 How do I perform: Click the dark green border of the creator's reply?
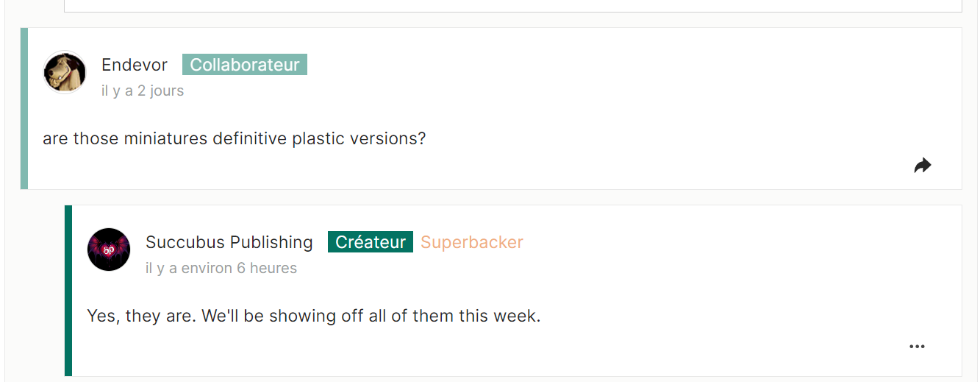click(68, 291)
